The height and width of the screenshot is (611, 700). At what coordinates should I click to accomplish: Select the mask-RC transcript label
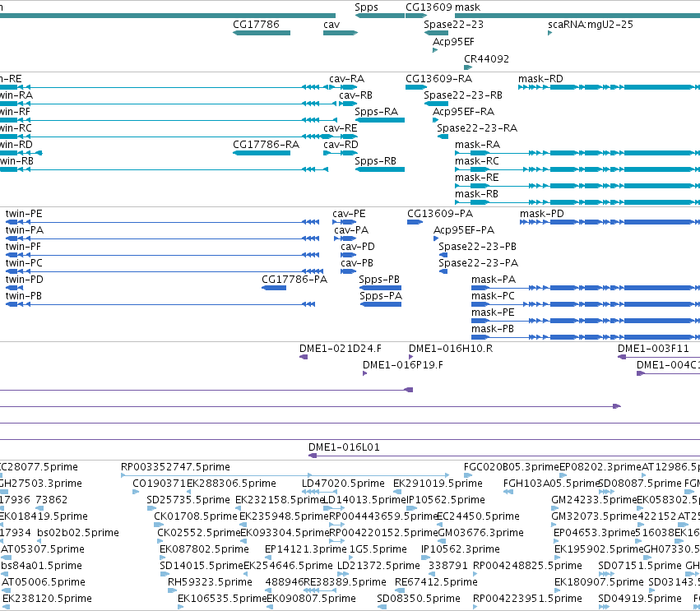pyautogui.click(x=477, y=161)
